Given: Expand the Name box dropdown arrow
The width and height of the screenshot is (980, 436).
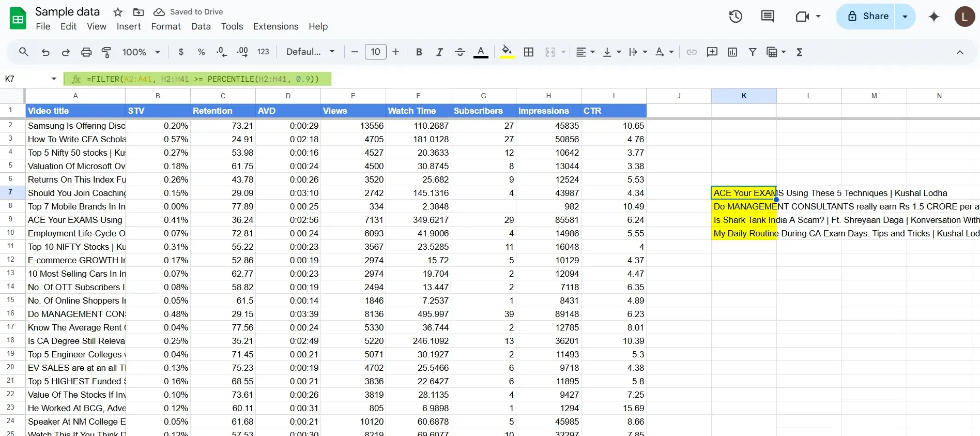Looking at the screenshot, I should tap(54, 79).
